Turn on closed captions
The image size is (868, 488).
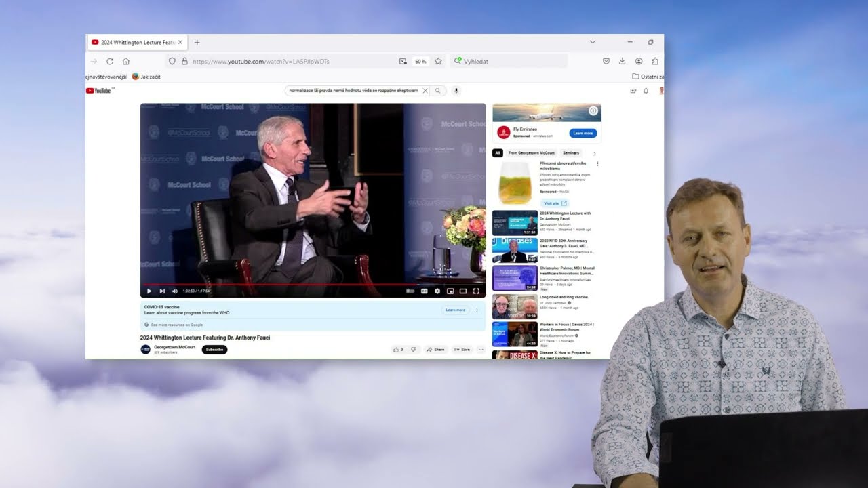[x=425, y=291]
